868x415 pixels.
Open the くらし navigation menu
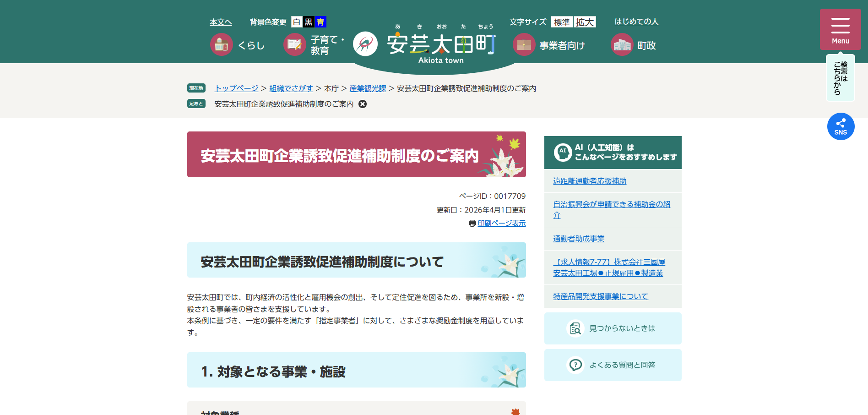tap(238, 45)
